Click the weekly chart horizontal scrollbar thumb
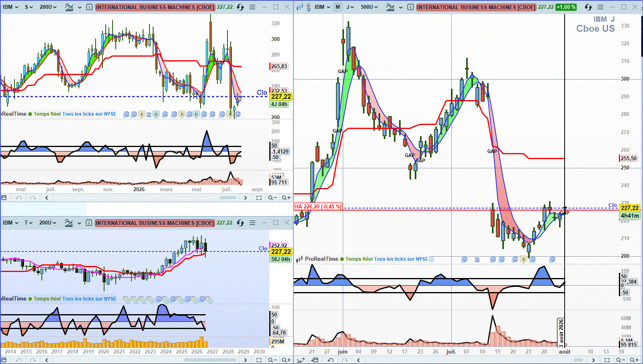The width and height of the screenshot is (643, 364). click(x=228, y=198)
